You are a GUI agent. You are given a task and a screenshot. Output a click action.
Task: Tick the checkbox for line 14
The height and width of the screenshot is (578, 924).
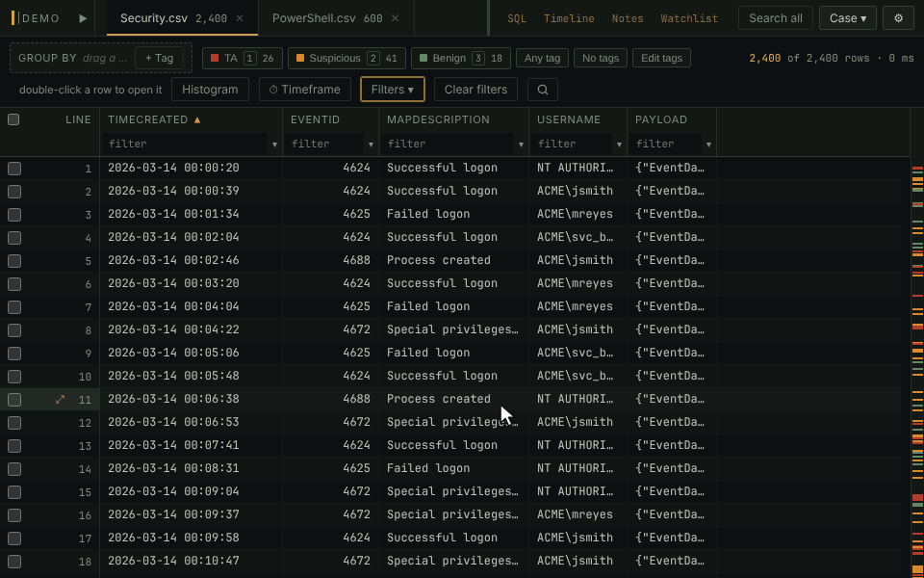pyautogui.click(x=14, y=469)
